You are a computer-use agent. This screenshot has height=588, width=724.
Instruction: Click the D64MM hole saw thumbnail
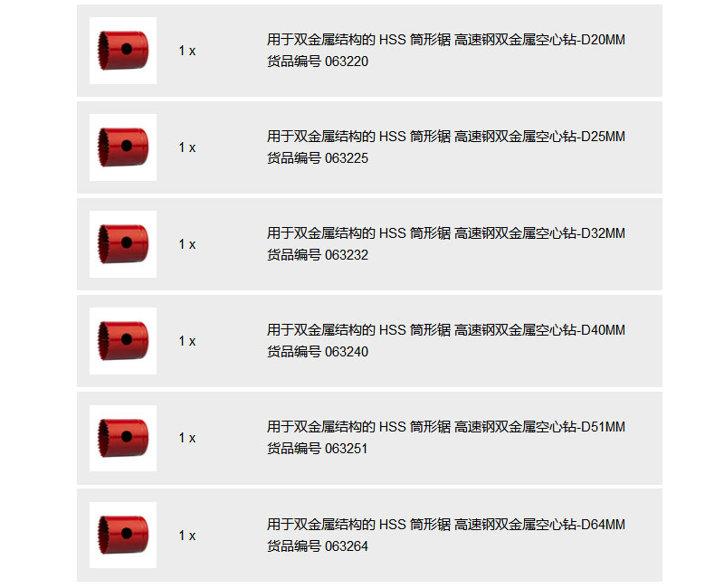coord(123,535)
